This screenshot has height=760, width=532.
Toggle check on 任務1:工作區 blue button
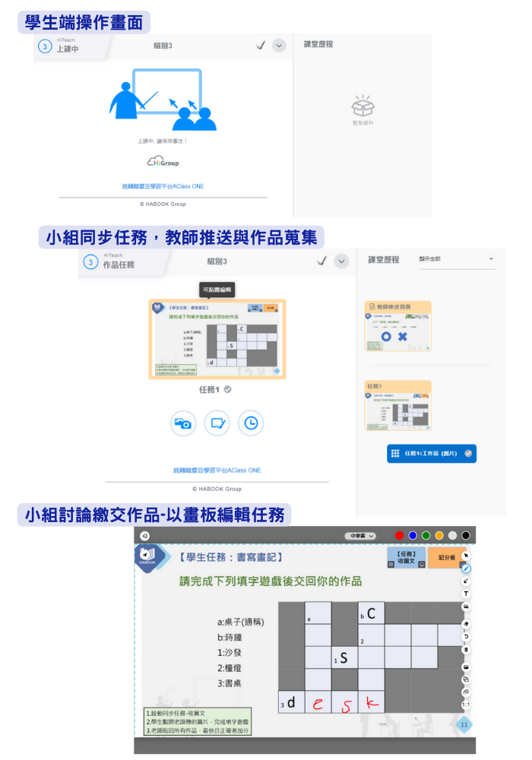(x=468, y=454)
